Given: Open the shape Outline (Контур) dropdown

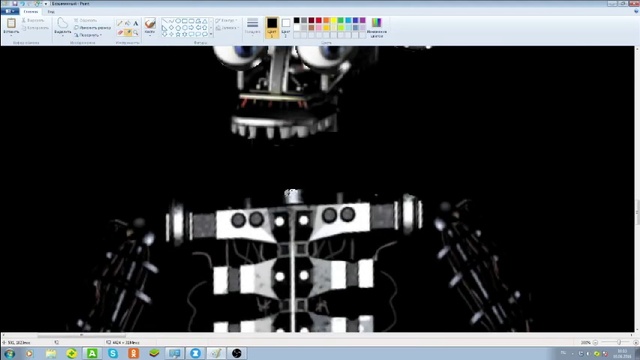Looking at the screenshot, I should click(226, 20).
